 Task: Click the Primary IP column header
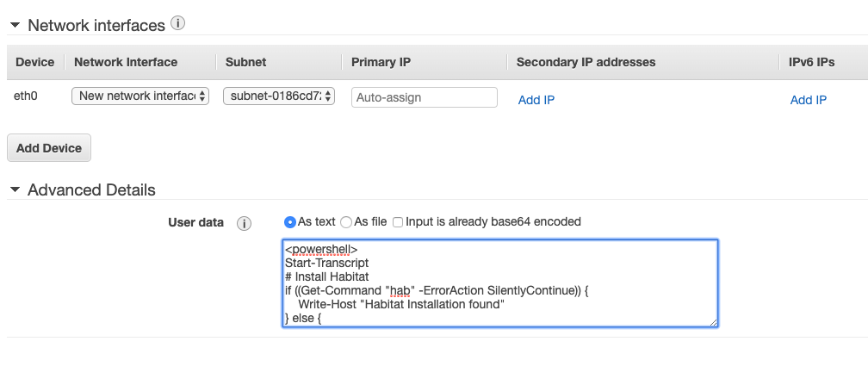[381, 62]
